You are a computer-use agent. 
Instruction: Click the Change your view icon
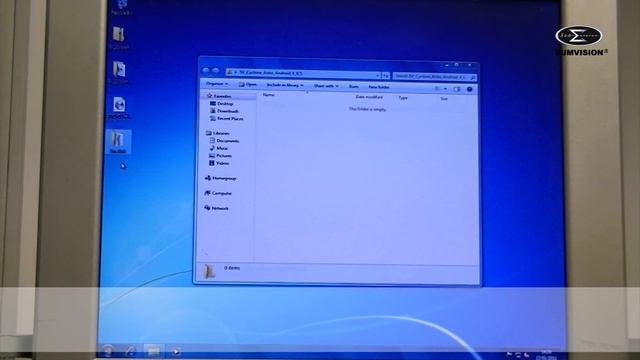pos(438,88)
